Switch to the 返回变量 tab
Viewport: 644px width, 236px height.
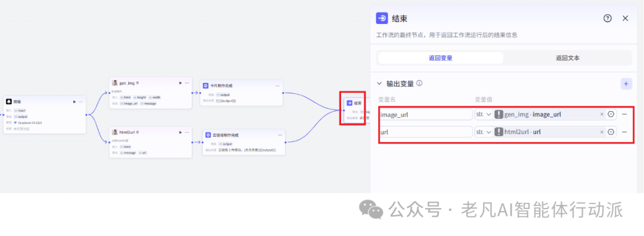coord(441,58)
